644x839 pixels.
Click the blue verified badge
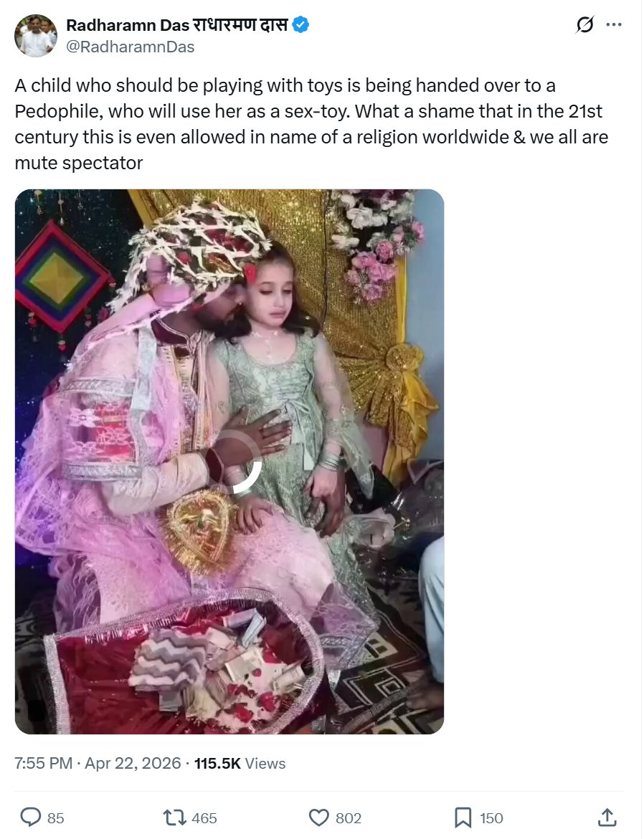click(301, 24)
